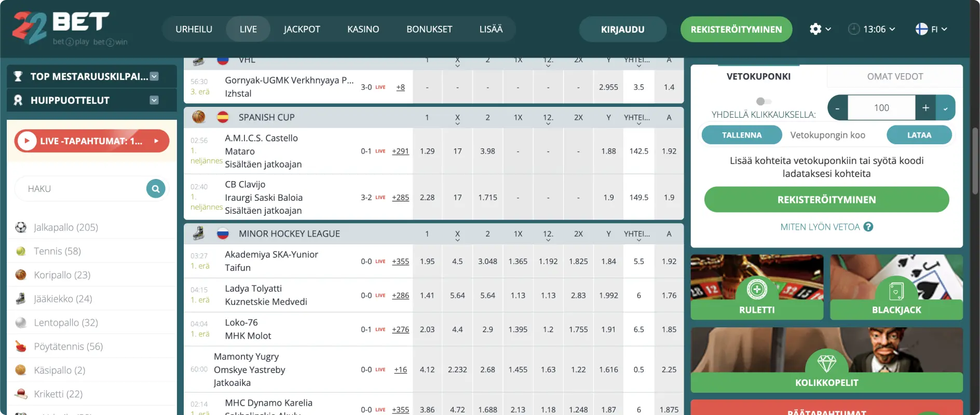
Task: Click the Kriketti cricket icon
Action: [x=21, y=394]
